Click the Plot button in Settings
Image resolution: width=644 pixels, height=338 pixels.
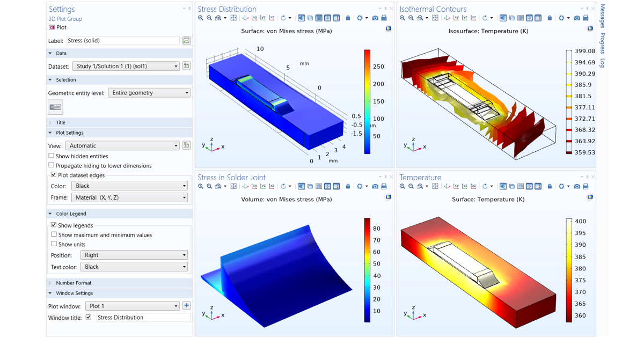tap(58, 27)
